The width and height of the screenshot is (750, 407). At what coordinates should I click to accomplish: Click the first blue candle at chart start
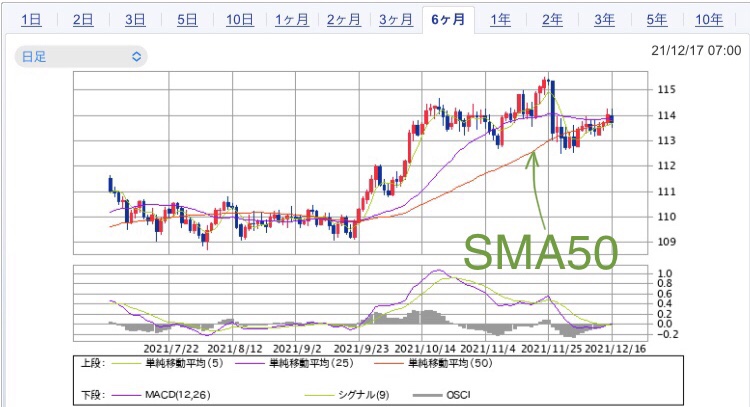pyautogui.click(x=111, y=184)
